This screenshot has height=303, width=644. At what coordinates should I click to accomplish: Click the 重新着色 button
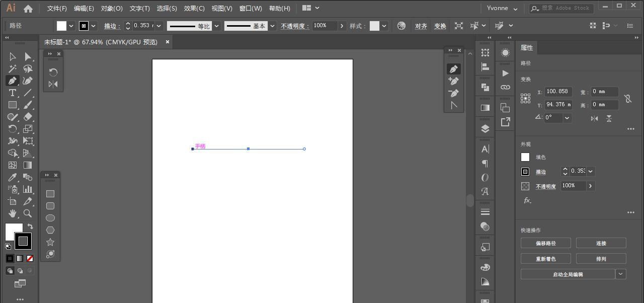[x=546, y=259]
